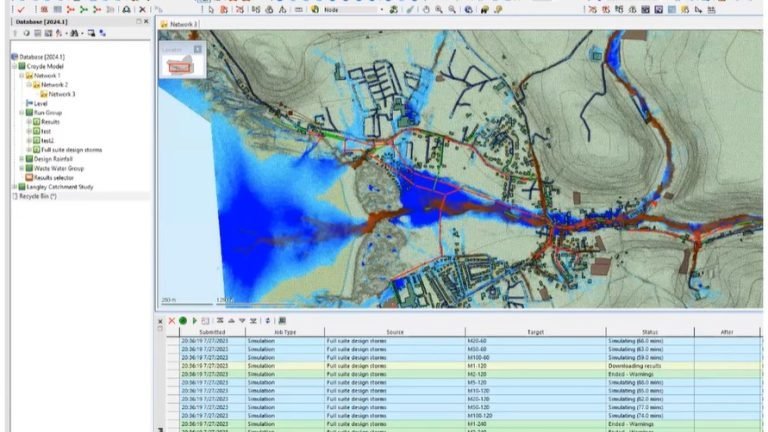
Task: Click the move job up arrow icon
Action: pyautogui.click(x=231, y=321)
